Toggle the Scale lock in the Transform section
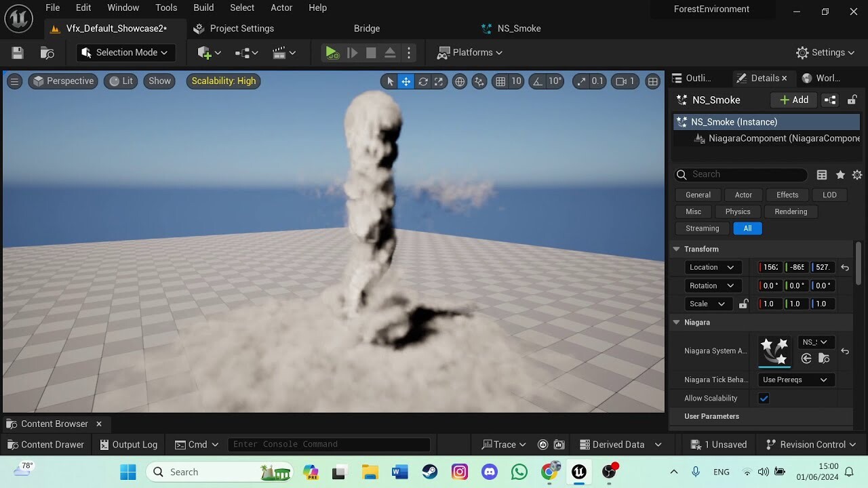This screenshot has height=488, width=868. (x=743, y=304)
